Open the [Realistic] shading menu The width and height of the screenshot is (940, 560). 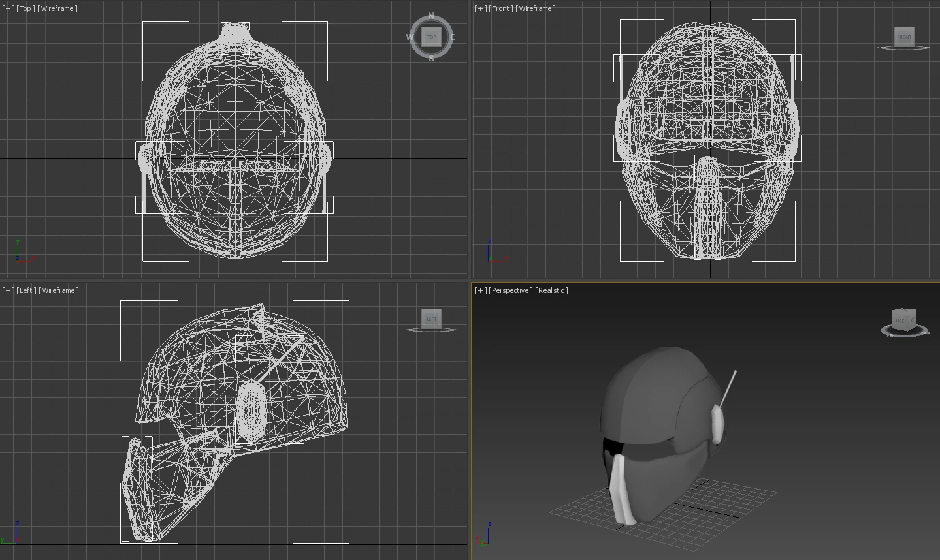(552, 290)
